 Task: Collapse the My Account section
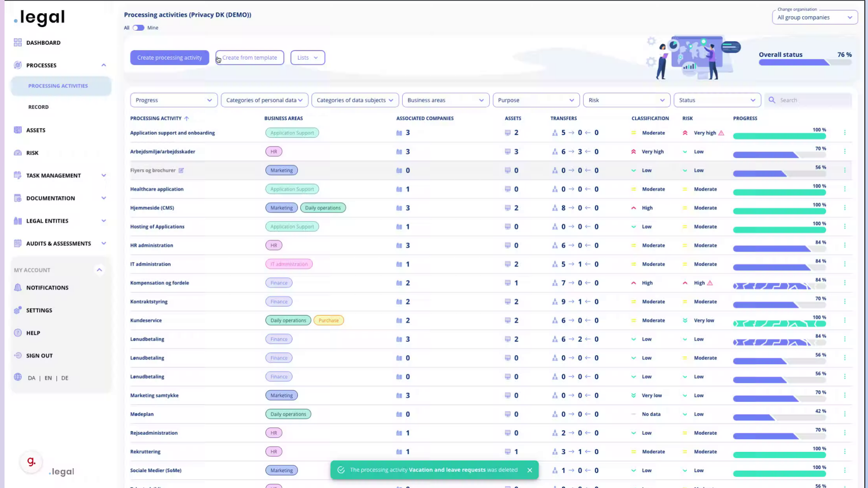(99, 270)
